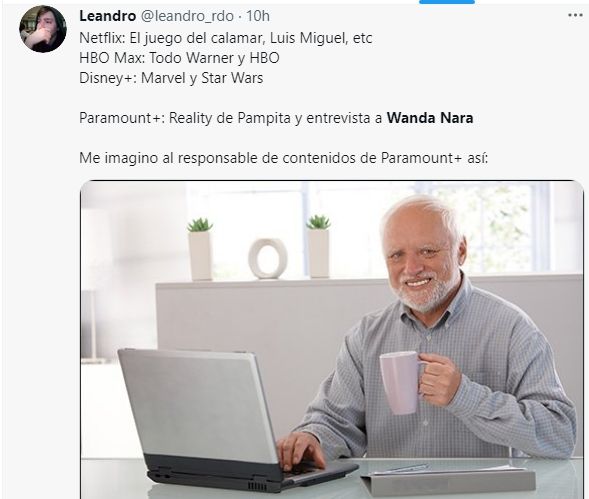Click the white ring ornament in the image
This screenshot has width=589, height=499.
click(x=268, y=258)
